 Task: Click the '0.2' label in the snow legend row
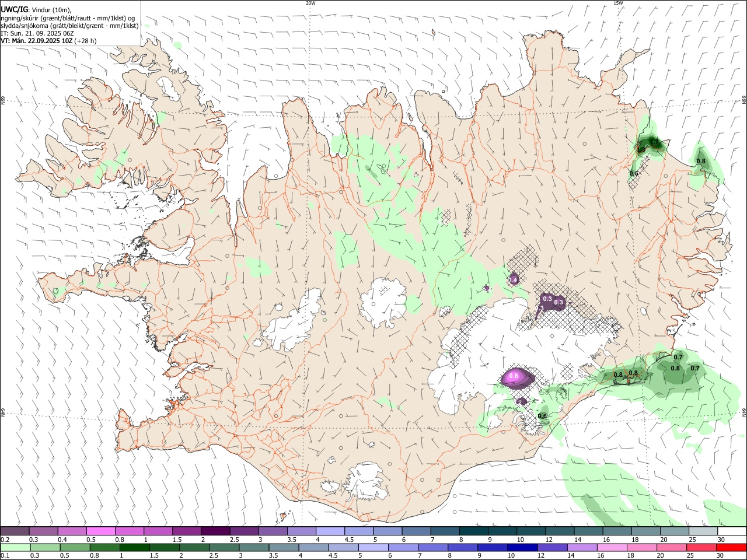click(5, 540)
